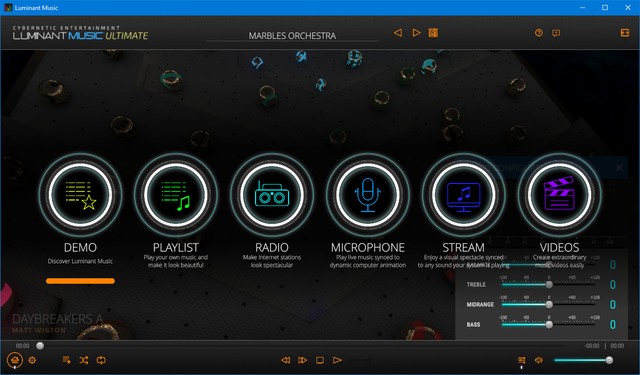Viewport: 640px width, 375px height.
Task: Open the feedback speech bubble icon
Action: tap(556, 33)
